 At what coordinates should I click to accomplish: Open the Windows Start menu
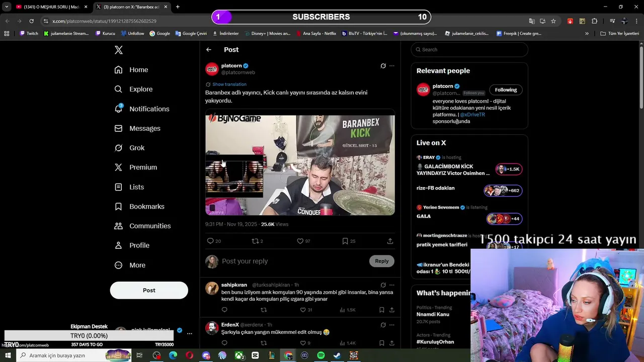tap(8, 355)
